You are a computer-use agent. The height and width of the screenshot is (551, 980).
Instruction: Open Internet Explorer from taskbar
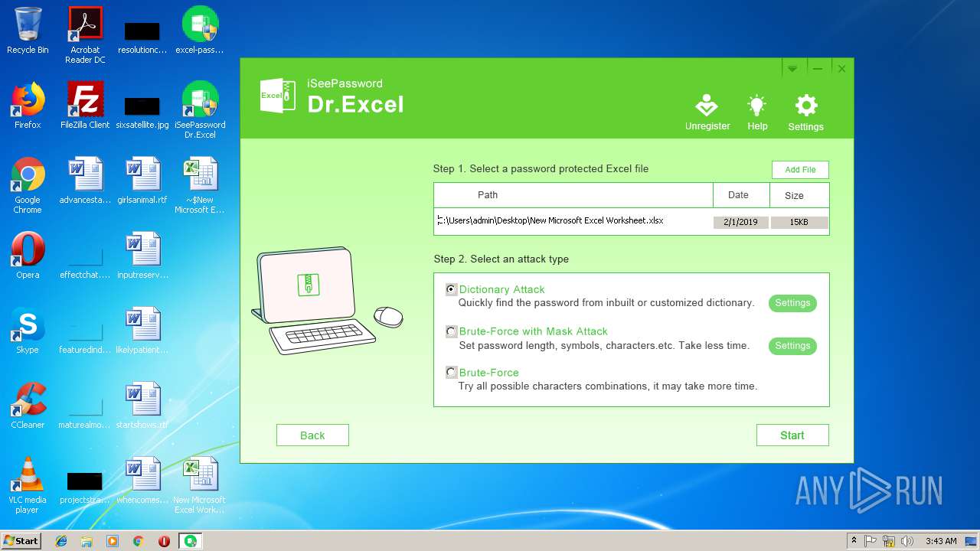click(x=61, y=541)
